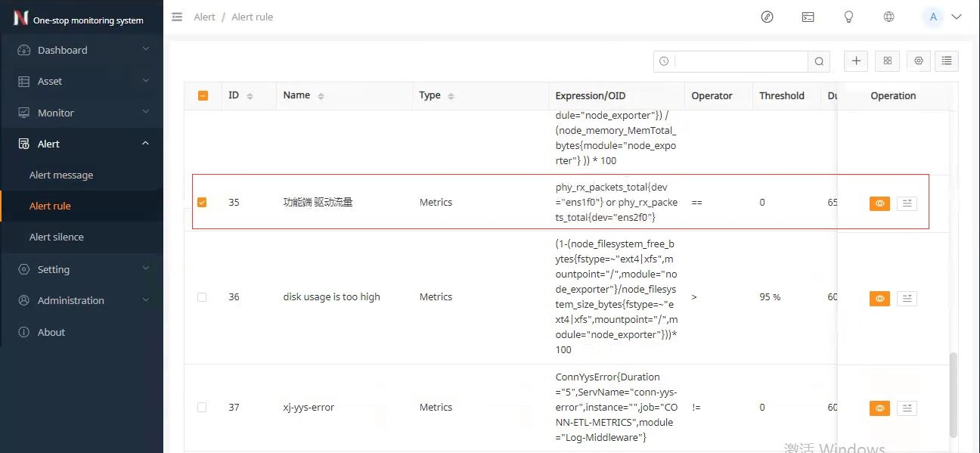Click the list view icon in toolbar
The height and width of the screenshot is (453, 980).
point(947,61)
